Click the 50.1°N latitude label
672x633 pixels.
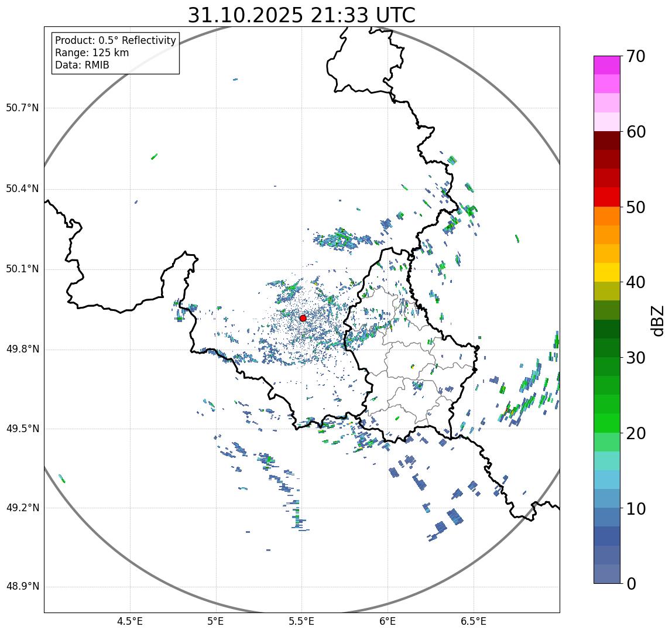(x=22, y=269)
